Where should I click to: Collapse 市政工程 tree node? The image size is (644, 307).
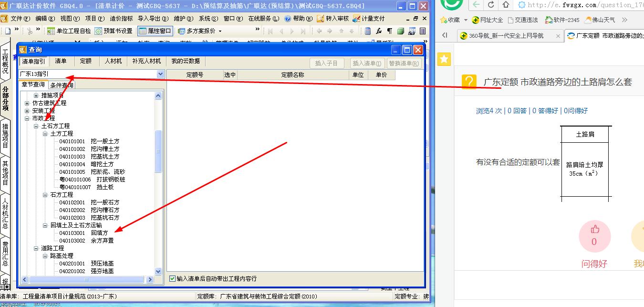coord(27,118)
